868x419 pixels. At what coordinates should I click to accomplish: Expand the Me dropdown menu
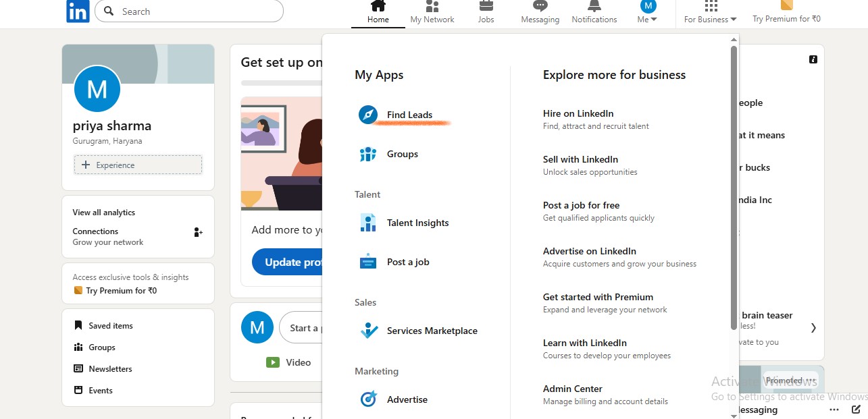(648, 20)
